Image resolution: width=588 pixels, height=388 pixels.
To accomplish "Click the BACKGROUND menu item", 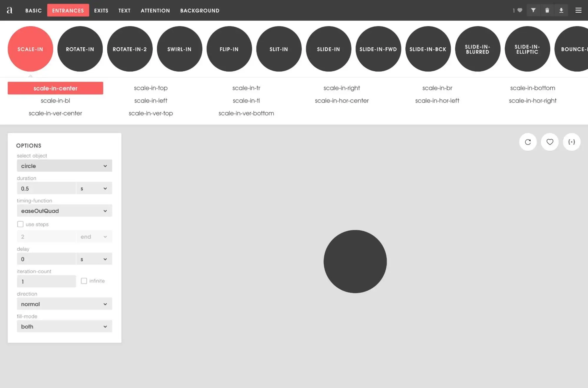I will pyautogui.click(x=200, y=10).
